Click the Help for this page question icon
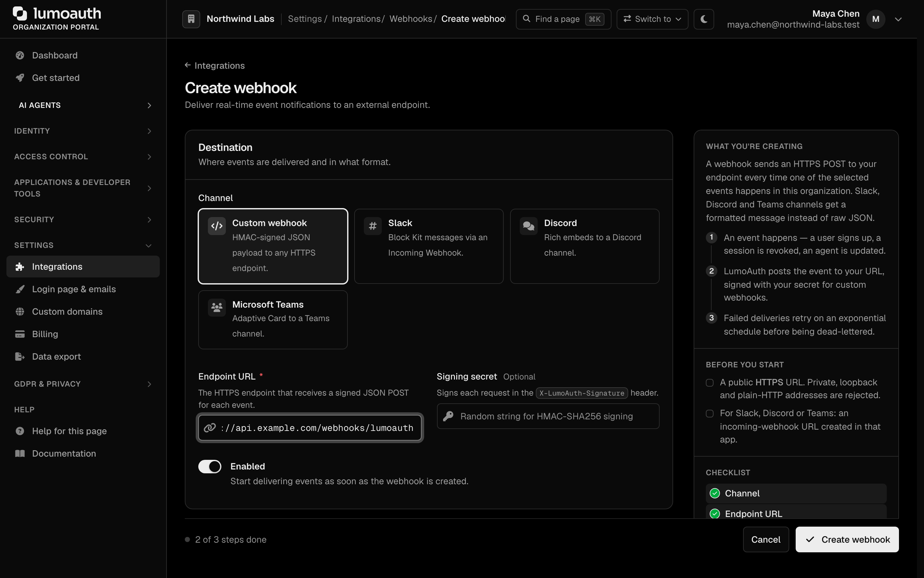The width and height of the screenshot is (924, 578). [20, 431]
